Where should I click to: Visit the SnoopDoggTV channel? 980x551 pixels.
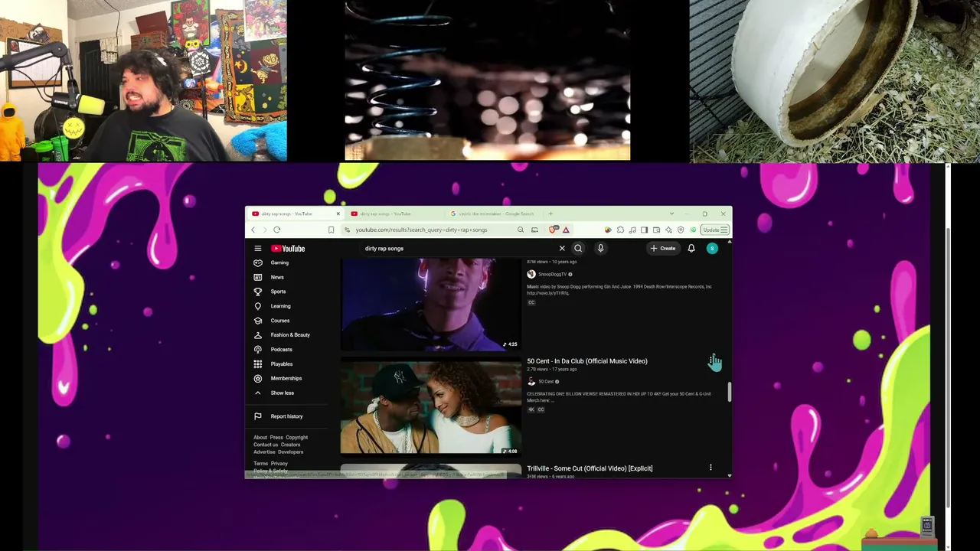(552, 274)
